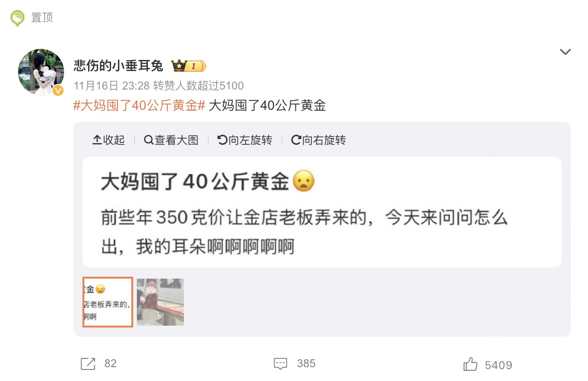Click the 置顶 pinned label text
Screen dimensions: 588x381
point(42,18)
